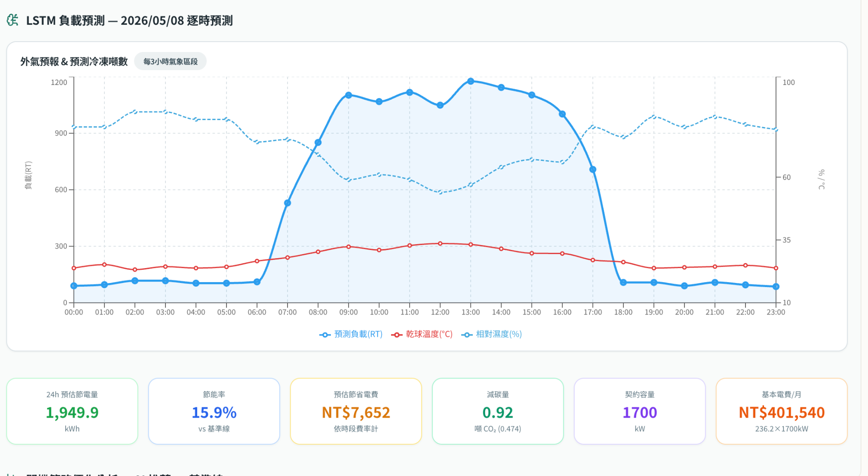Toggle 乾球溫度(°C) legend series
This screenshot has width=868, height=476.
point(422,334)
